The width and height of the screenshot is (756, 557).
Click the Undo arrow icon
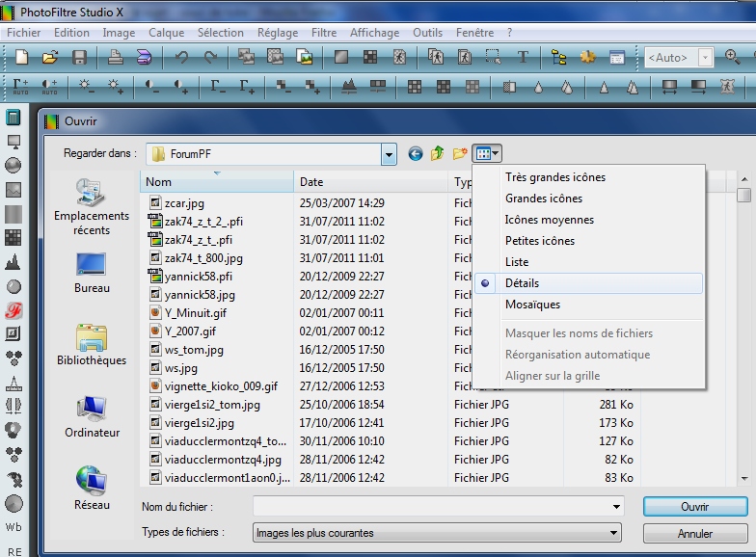[181, 58]
